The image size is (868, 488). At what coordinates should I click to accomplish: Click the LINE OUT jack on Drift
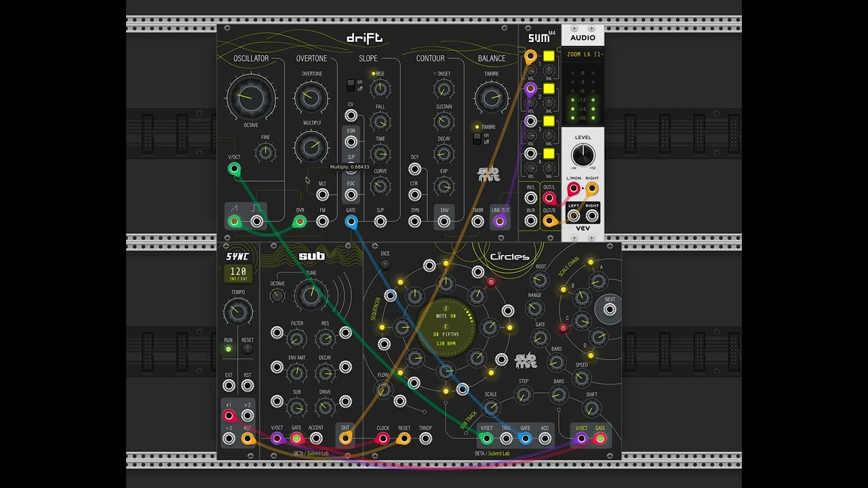pyautogui.click(x=500, y=221)
